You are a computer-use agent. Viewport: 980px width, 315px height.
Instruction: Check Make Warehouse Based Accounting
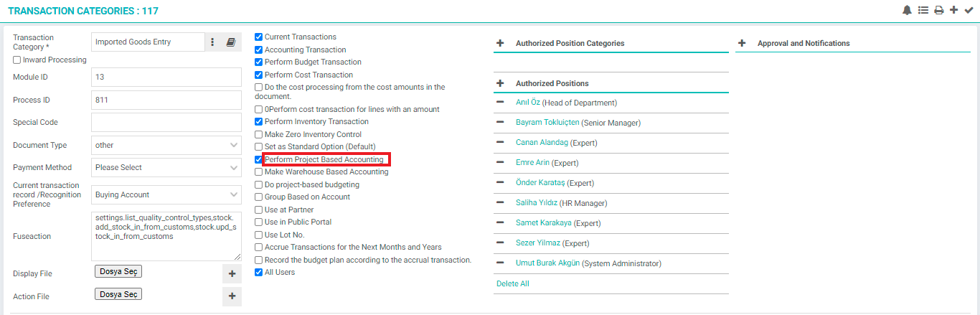click(259, 172)
